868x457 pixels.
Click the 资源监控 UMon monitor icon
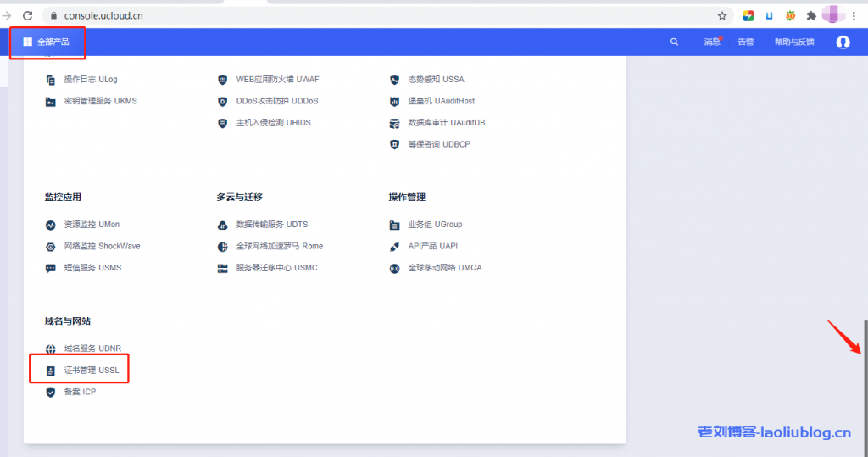pos(50,225)
